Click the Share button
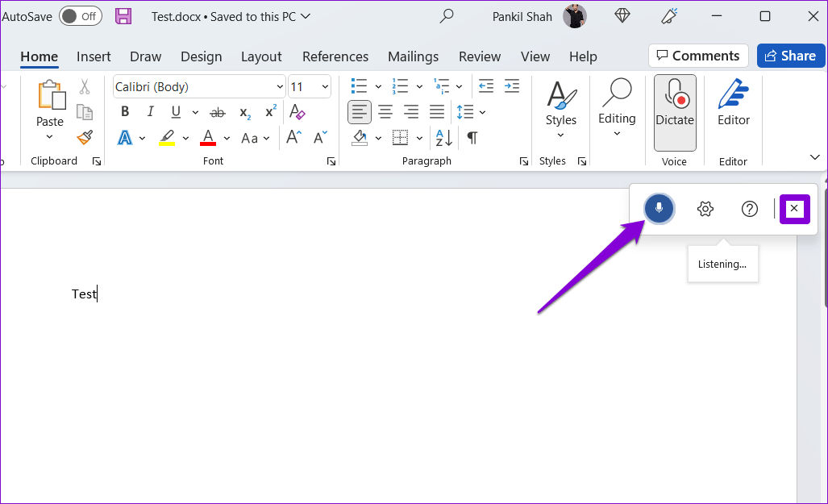The image size is (828, 504). 790,56
